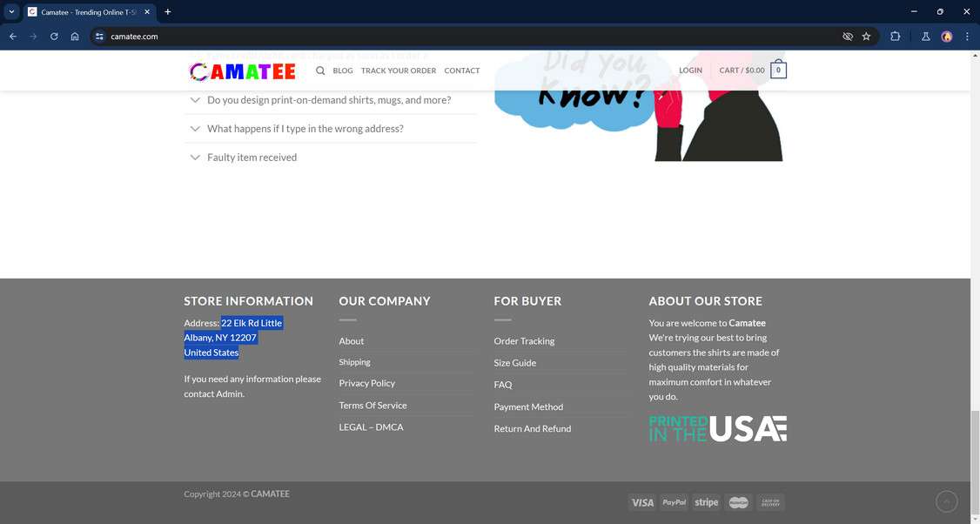980x524 pixels.
Task: Click the crossed-out eye tracking icon
Action: pyautogui.click(x=848, y=37)
